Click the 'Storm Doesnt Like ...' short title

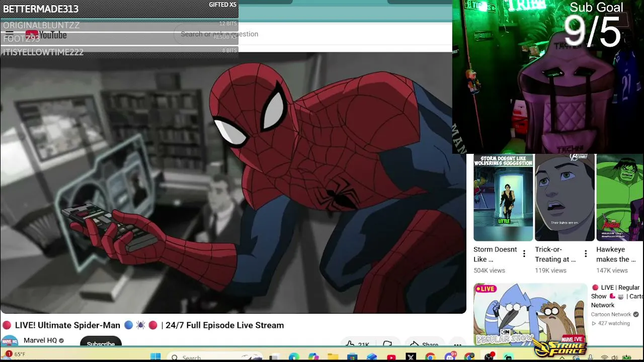click(x=495, y=254)
